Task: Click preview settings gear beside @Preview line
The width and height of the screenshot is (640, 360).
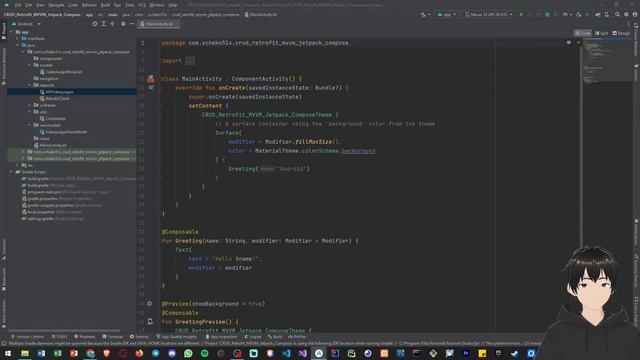Action: pyautogui.click(x=149, y=303)
